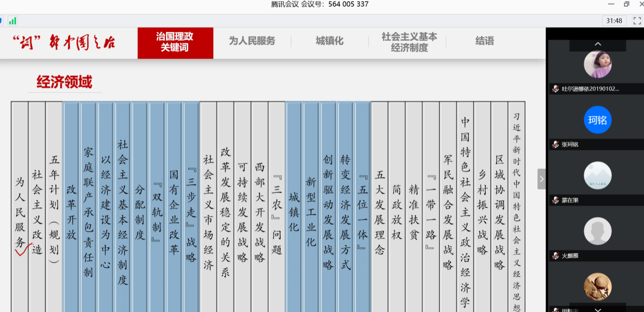Viewport: 644px width, 312px height.
Task: Open the 城镇化 section tab
Action: [x=329, y=41]
